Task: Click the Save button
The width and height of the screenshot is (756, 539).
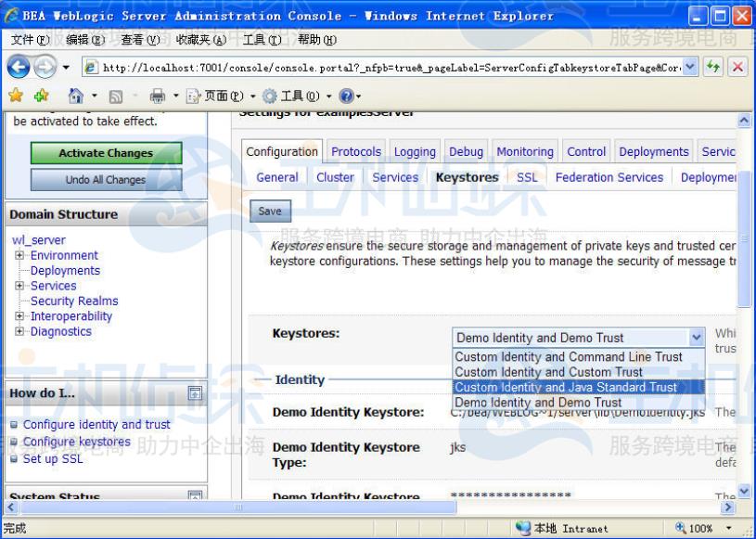Action: pos(270,212)
